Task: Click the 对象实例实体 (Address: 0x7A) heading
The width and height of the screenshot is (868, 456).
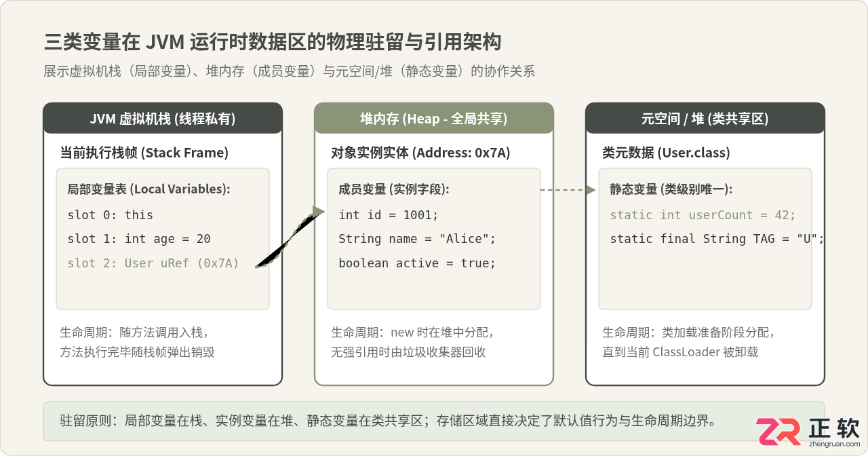Action: (x=420, y=153)
